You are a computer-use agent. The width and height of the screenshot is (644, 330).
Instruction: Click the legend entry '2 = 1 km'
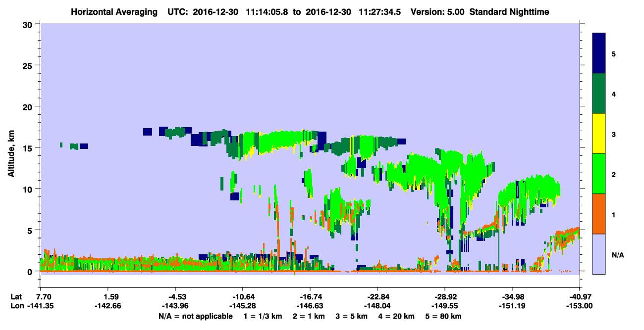click(309, 316)
